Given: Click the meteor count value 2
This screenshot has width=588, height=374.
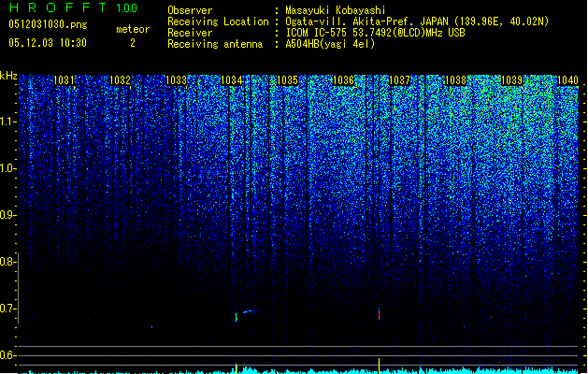Looking at the screenshot, I should 133,43.
